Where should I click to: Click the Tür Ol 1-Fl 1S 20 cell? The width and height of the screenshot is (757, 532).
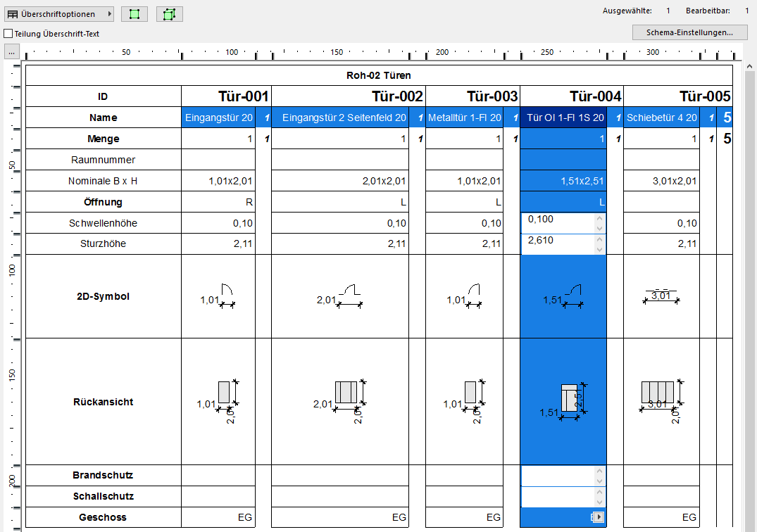(563, 118)
